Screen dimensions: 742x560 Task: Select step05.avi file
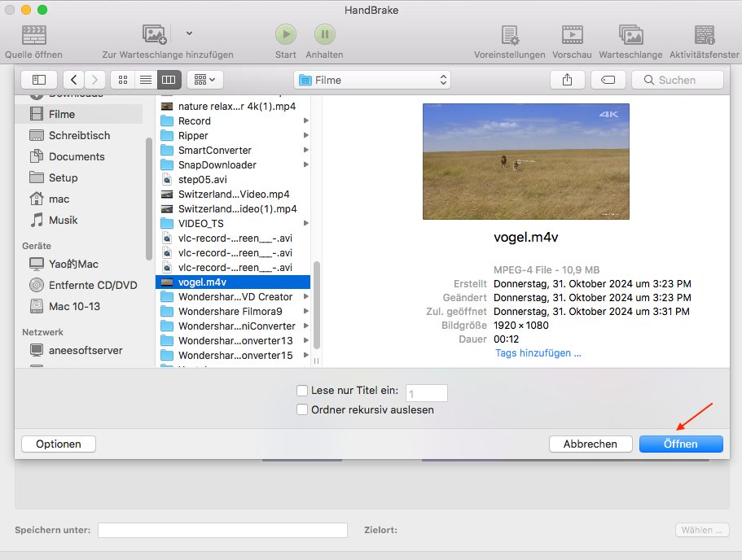click(x=233, y=180)
